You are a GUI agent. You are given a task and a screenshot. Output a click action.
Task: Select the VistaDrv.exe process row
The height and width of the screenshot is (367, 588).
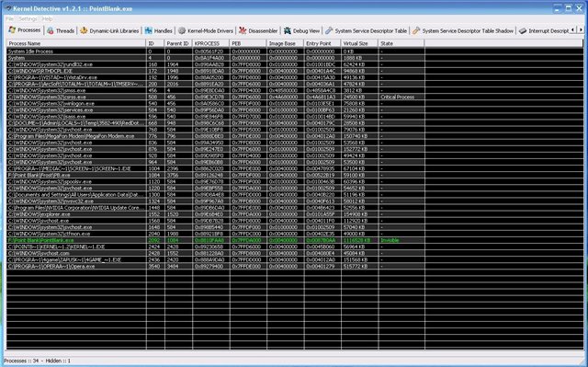point(216,77)
